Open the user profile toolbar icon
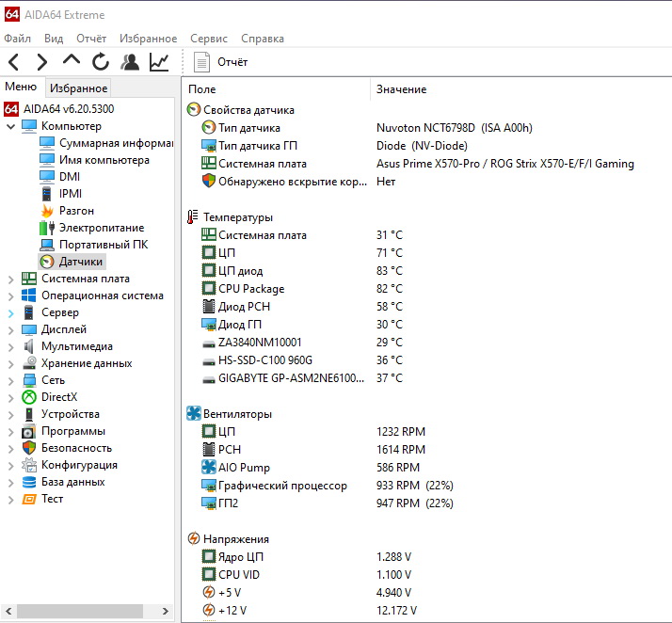Screen dimensions: 672x623 (130, 62)
